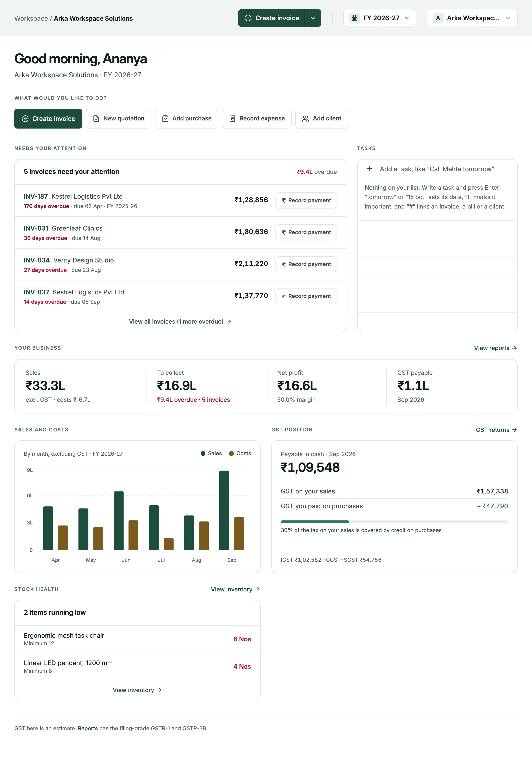Click the GST credit coverage progress bar
This screenshot has width=532, height=764.
[x=394, y=522]
